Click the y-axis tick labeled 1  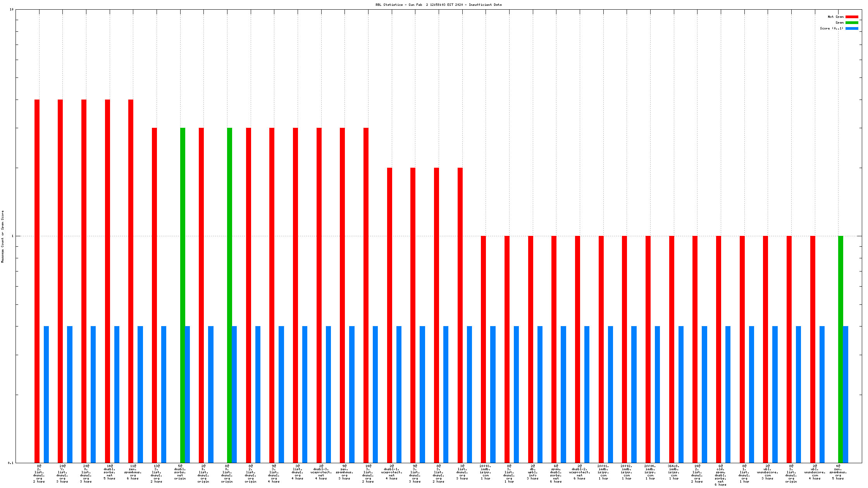point(12,236)
